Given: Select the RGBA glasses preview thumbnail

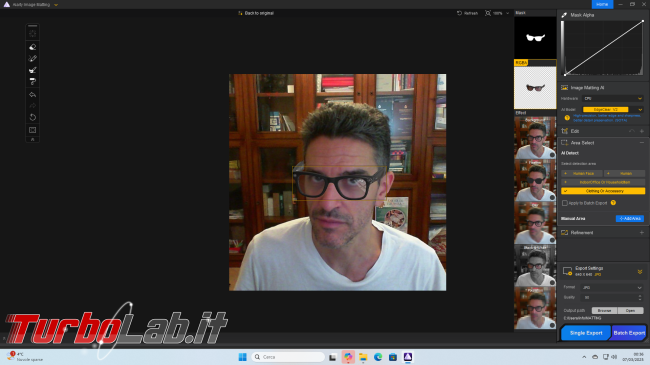Looking at the screenshot, I should point(535,88).
